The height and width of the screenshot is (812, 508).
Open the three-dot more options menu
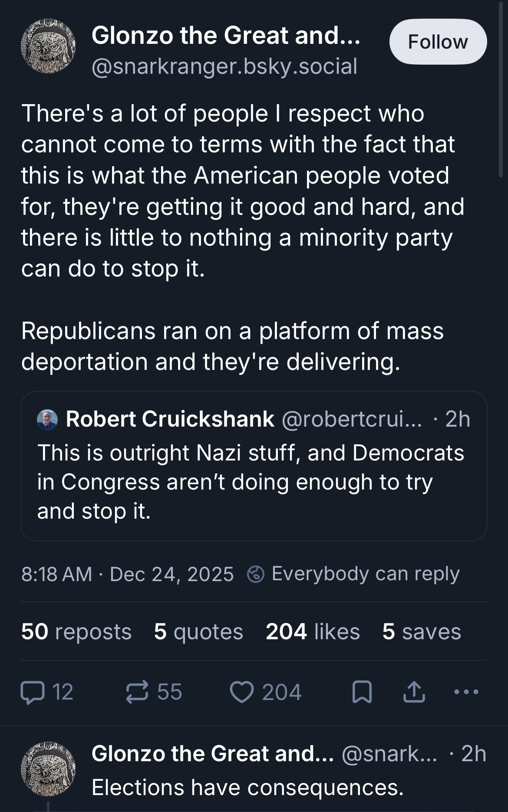[466, 692]
